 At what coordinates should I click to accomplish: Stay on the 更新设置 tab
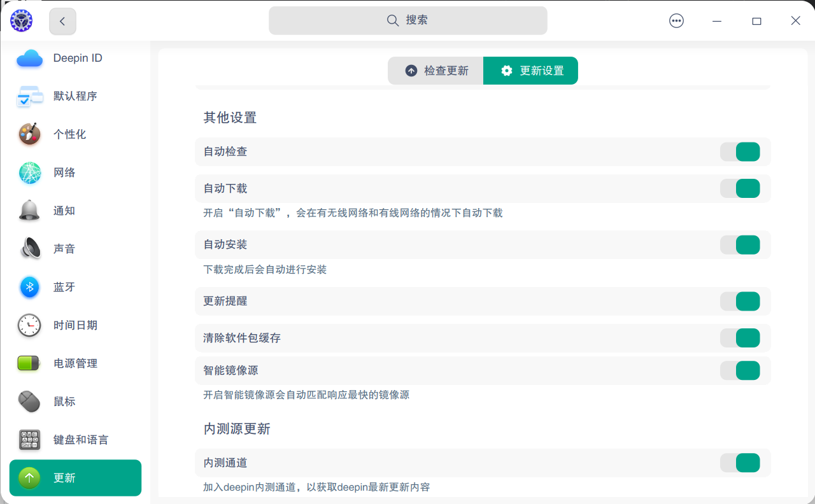pos(530,71)
